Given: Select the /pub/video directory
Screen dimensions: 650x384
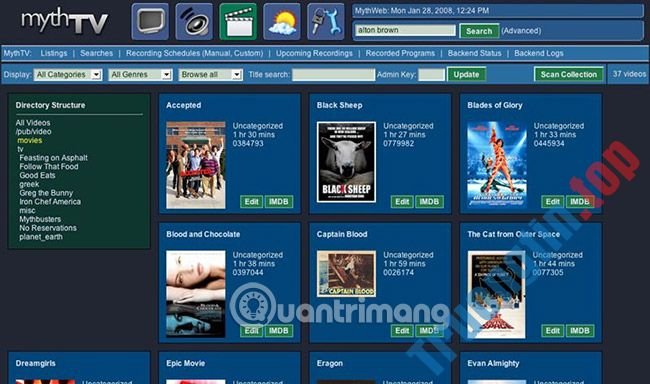Looking at the screenshot, I should click(34, 131).
